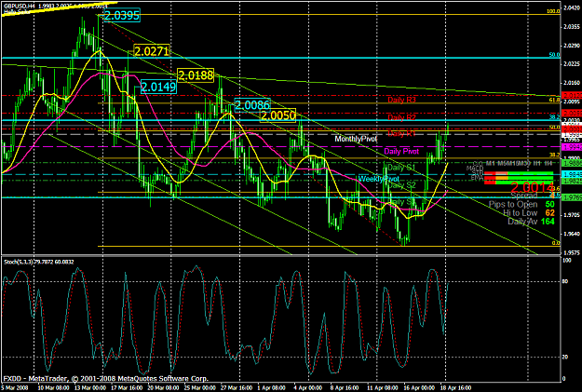The width and height of the screenshot is (582, 392).
Task: Click the Pips to Open label
Action: point(513,204)
